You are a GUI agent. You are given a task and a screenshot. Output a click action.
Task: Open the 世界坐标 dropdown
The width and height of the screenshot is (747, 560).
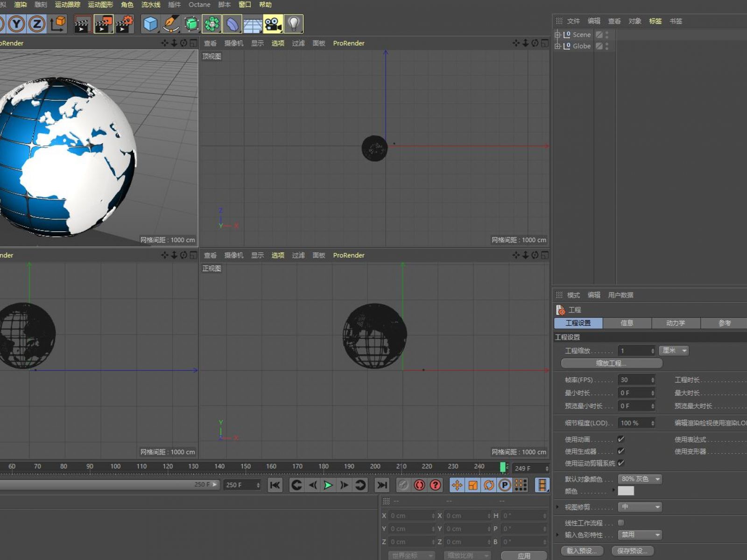click(x=412, y=556)
